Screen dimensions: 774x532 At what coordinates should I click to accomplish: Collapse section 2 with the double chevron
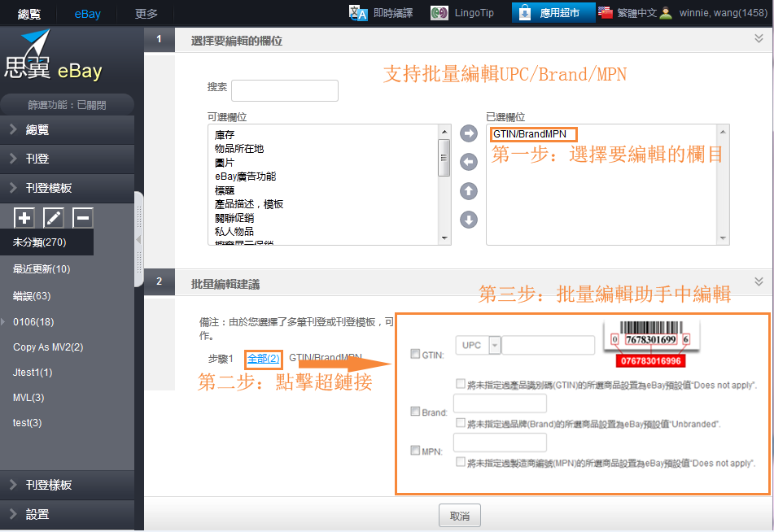click(x=759, y=281)
